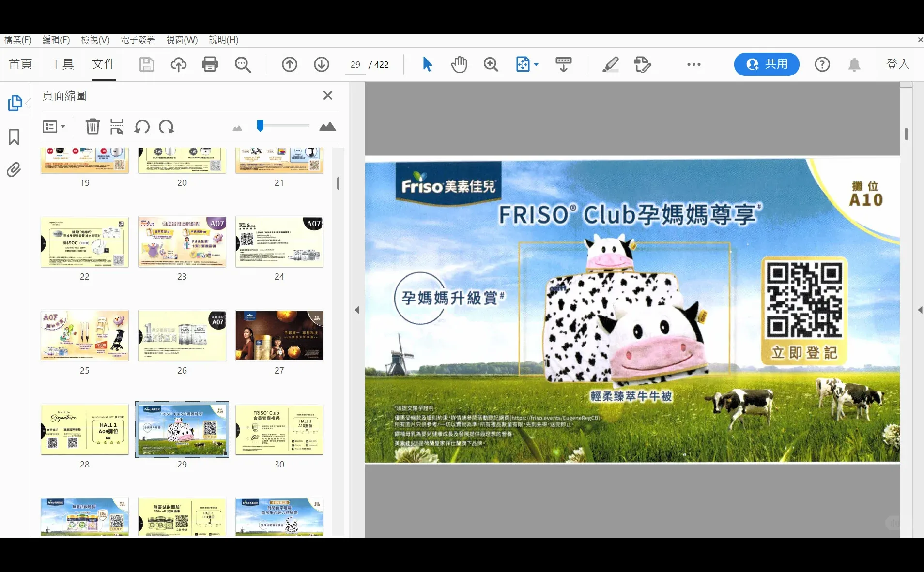The width and height of the screenshot is (924, 572).
Task: Rotate pages counterclockwise
Action: (142, 127)
